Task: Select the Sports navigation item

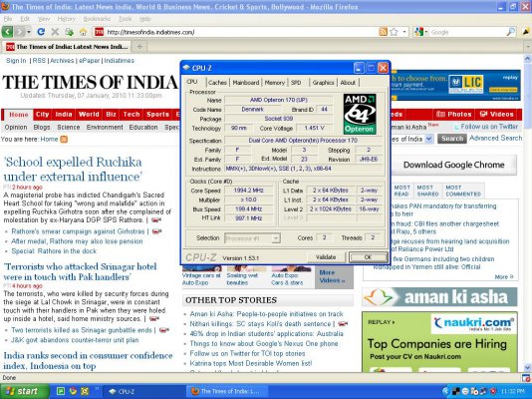Action: [x=157, y=115]
